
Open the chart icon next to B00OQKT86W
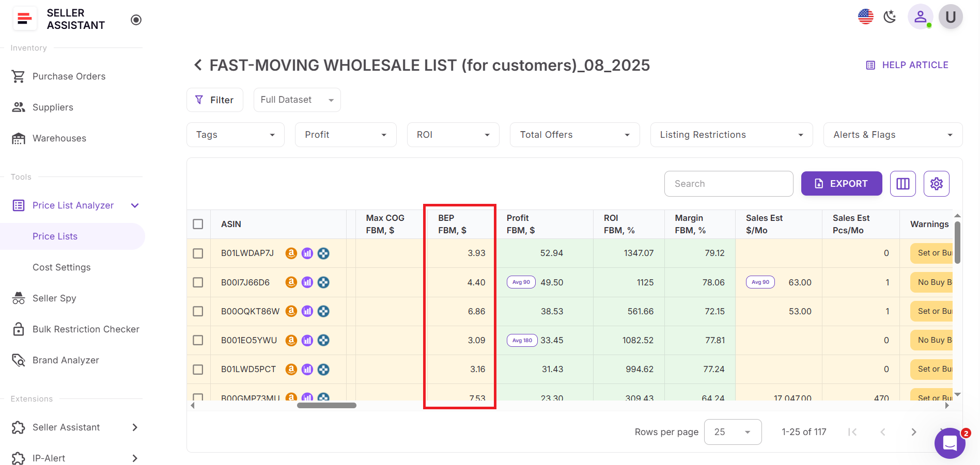click(x=307, y=311)
